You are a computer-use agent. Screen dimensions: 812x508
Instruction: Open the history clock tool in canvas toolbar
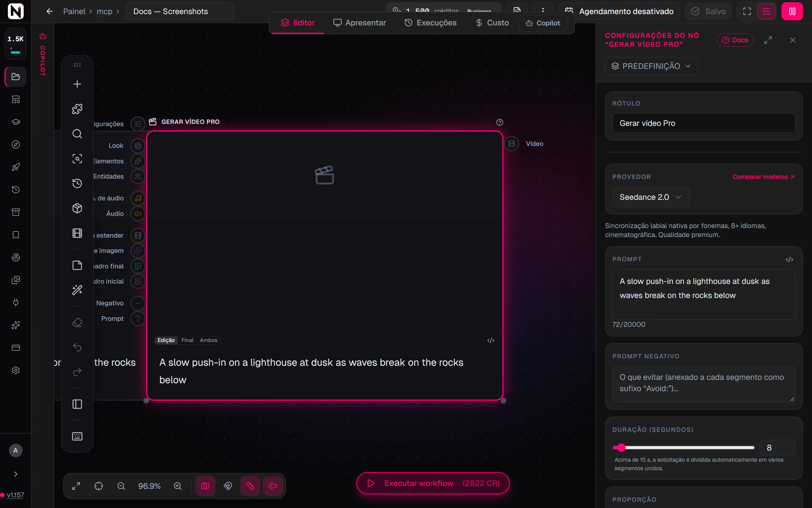tap(77, 183)
